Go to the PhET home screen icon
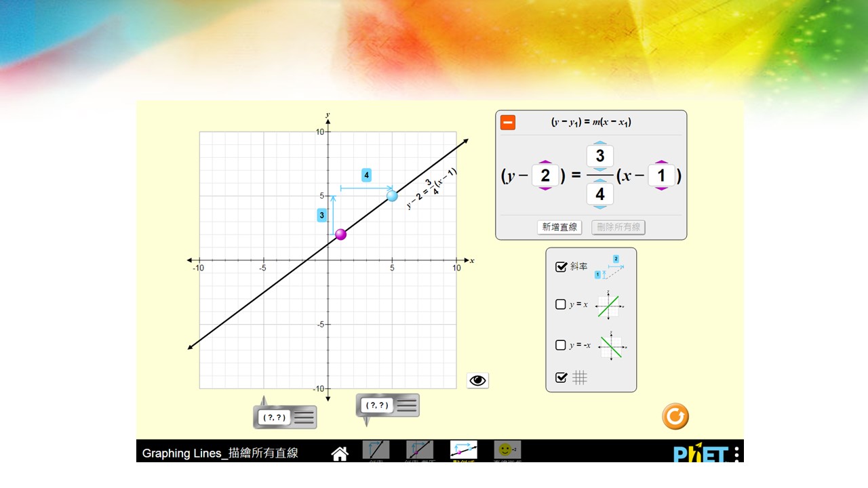868x488 pixels. tap(340, 453)
